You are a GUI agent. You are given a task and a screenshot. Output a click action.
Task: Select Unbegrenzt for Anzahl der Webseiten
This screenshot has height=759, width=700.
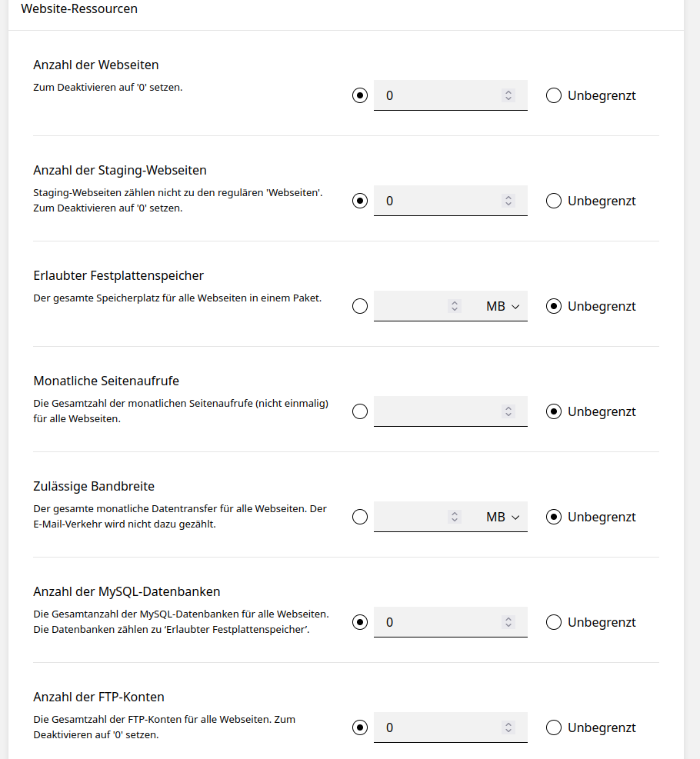(554, 95)
